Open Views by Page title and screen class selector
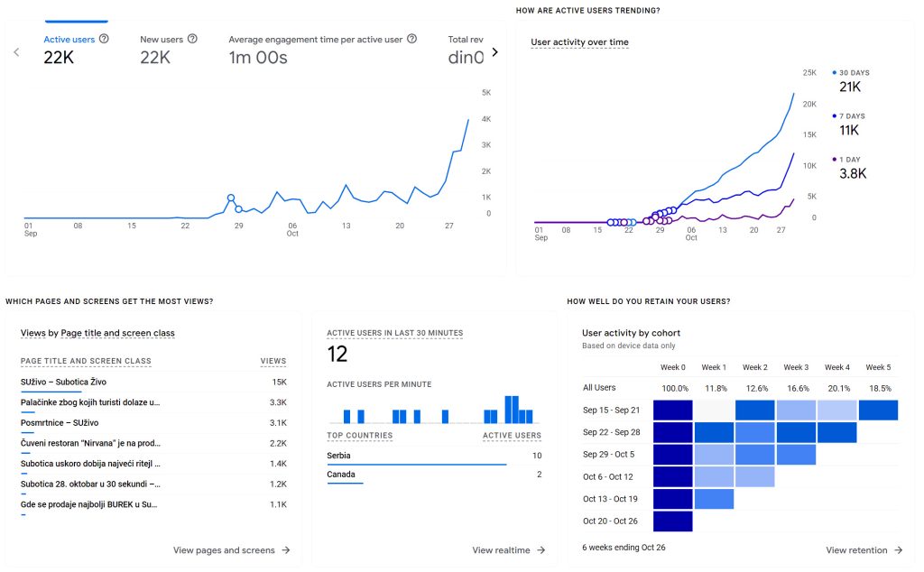Image resolution: width=924 pixels, height=572 pixels. click(x=97, y=333)
